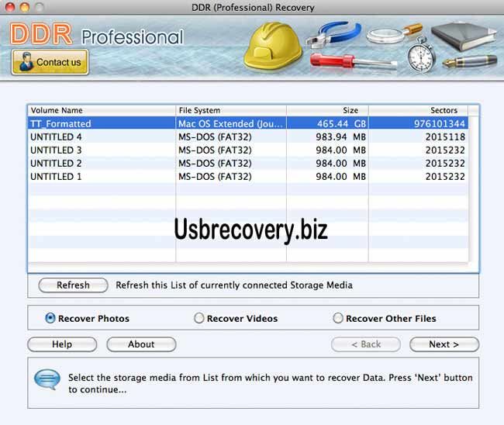This screenshot has height=425, width=504.
Task: Select the UNTITLED 2 volume
Action: [x=248, y=164]
